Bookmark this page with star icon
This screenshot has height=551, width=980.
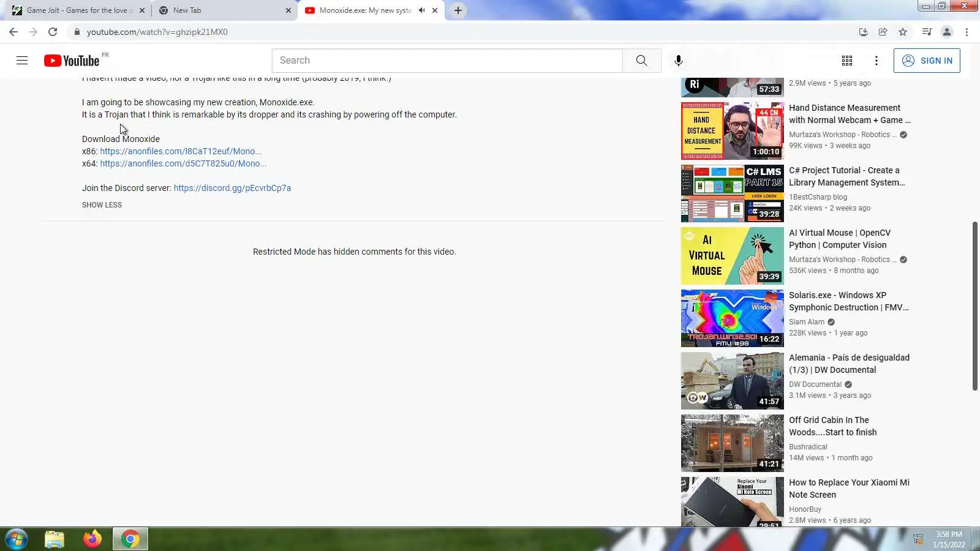[903, 32]
